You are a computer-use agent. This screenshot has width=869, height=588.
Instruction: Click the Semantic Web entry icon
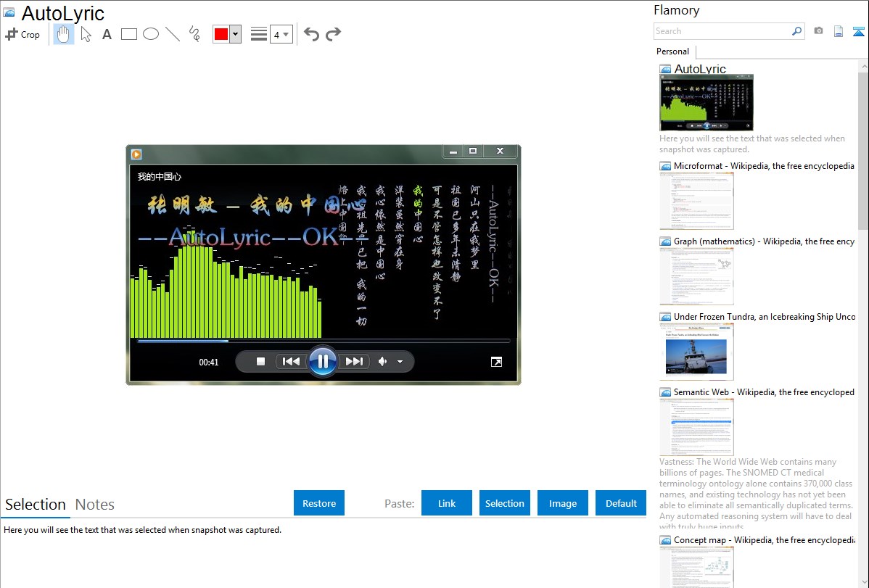pyautogui.click(x=665, y=392)
